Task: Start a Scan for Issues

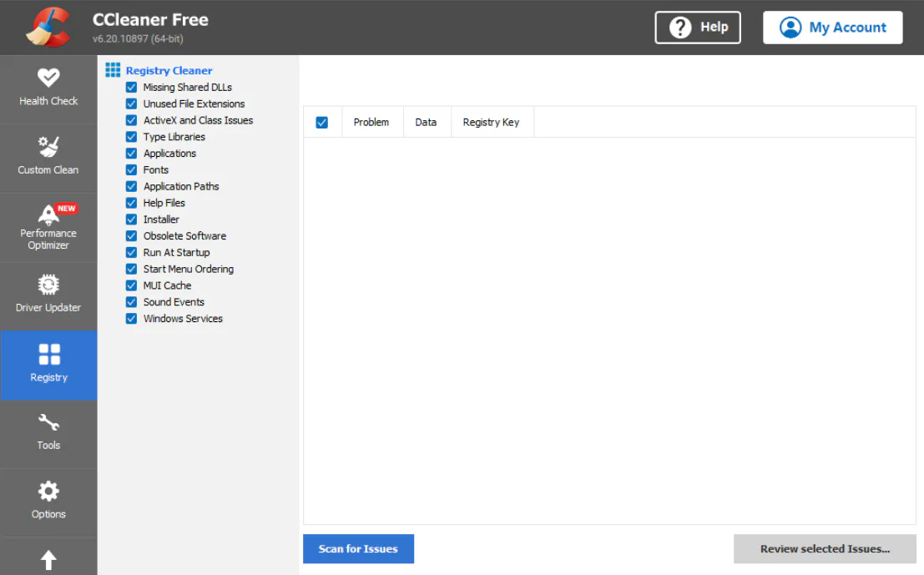Action: pyautogui.click(x=358, y=548)
